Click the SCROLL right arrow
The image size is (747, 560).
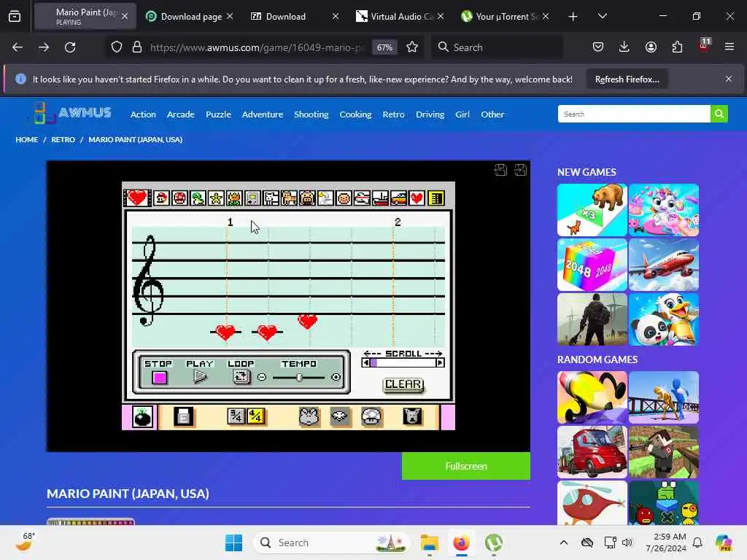440,363
